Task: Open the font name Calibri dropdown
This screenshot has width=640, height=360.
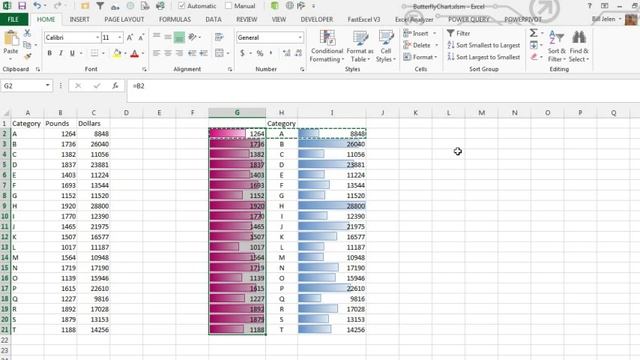Action: pos(98,38)
